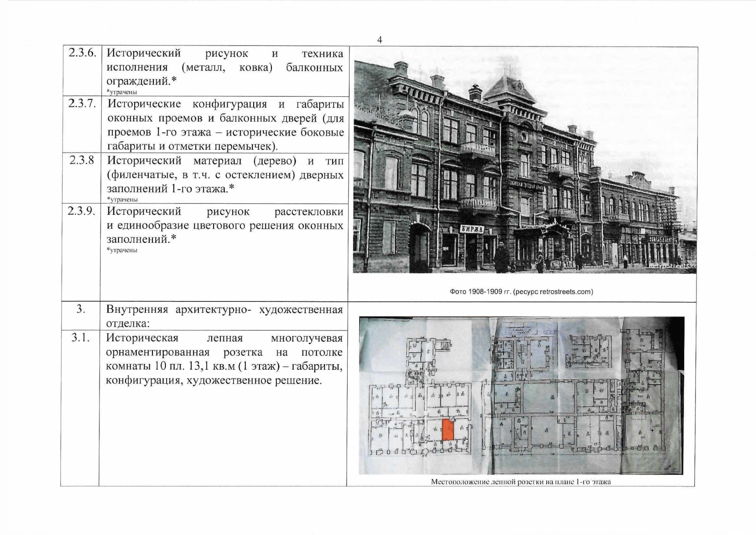Screen dimensions: 756x535
Task: Click the paragraph about балконных ограждений
Action: [225, 68]
